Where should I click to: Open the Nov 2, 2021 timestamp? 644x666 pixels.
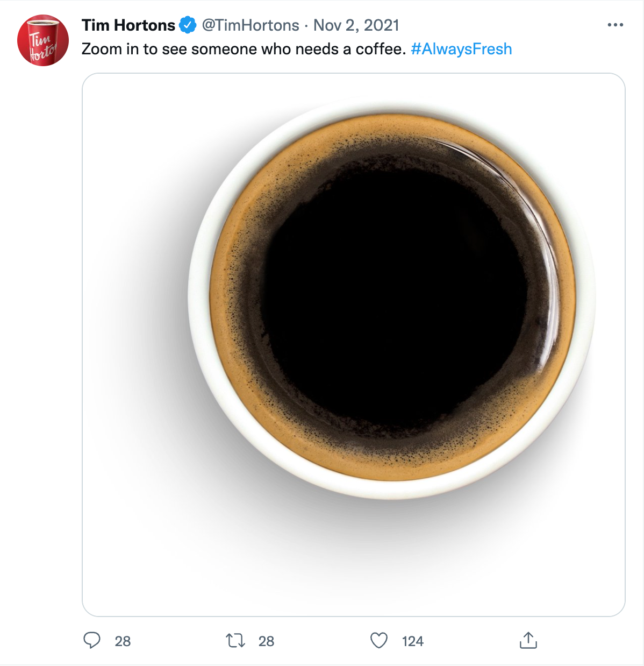356,25
